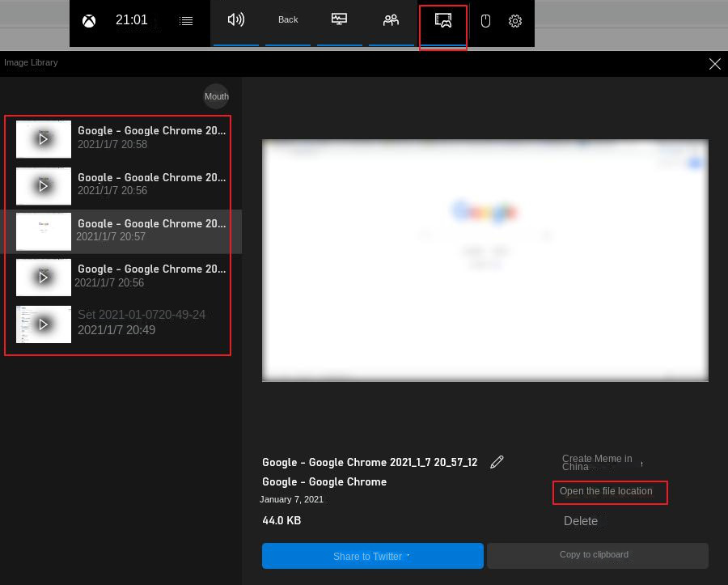Open the Audio widget speaker icon
Screen dimensions: 728x585
point(236,19)
